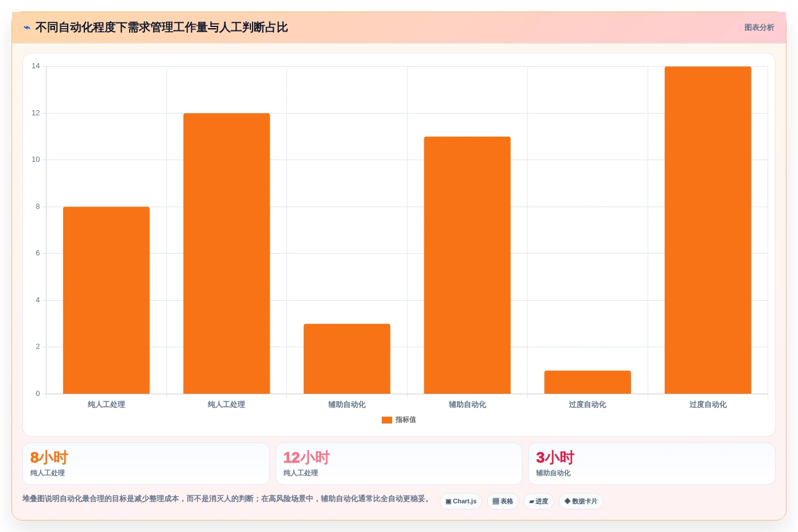Click the 数据卡片 chip
The image size is (798, 532).
(x=581, y=501)
